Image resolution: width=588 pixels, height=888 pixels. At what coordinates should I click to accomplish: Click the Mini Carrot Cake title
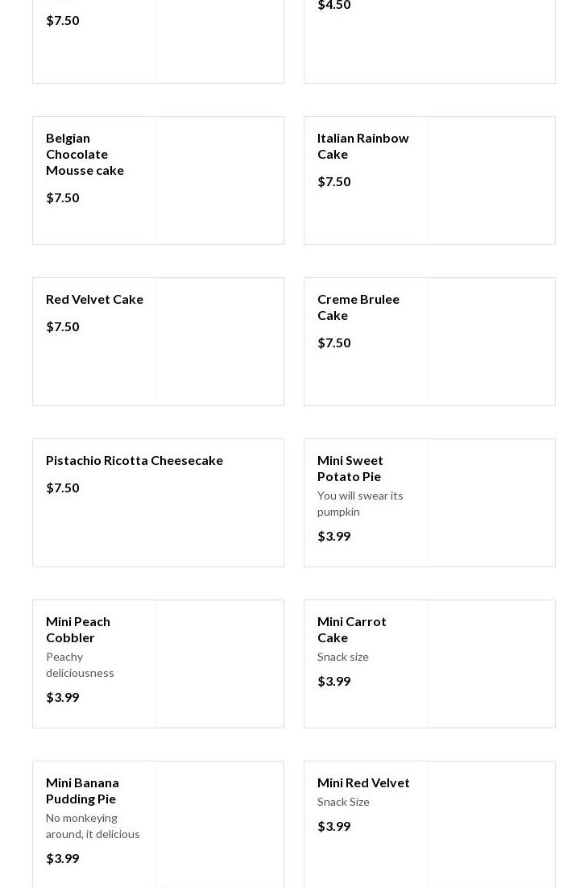pyautogui.click(x=351, y=629)
